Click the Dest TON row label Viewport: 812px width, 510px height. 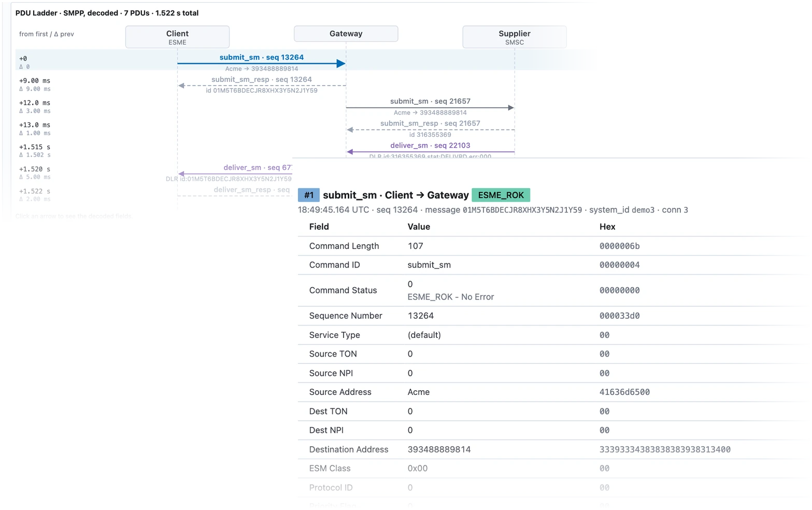click(x=329, y=412)
